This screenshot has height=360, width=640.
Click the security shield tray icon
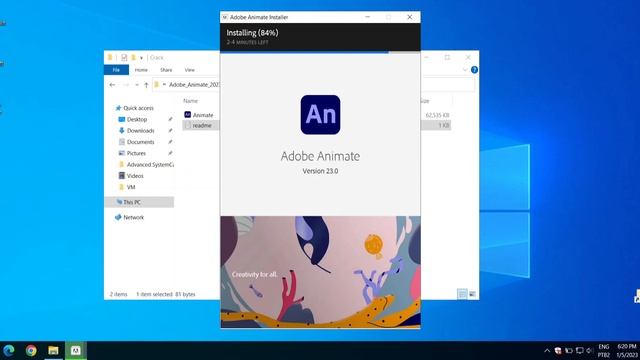558,351
